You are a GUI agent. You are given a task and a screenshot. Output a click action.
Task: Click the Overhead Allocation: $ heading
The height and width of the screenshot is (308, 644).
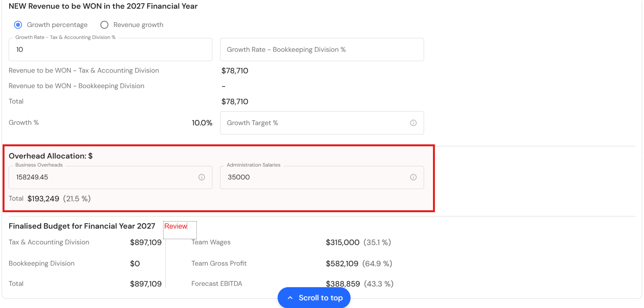pyautogui.click(x=50, y=156)
